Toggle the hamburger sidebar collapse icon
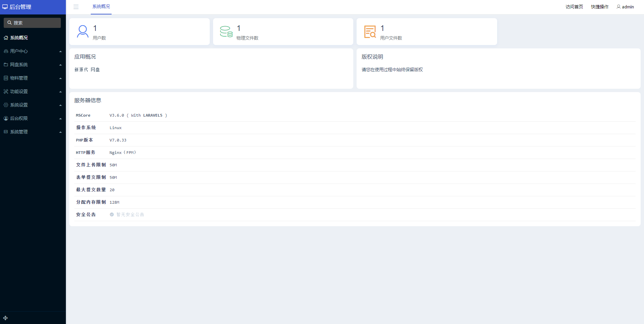This screenshot has height=324, width=644. coord(76,7)
